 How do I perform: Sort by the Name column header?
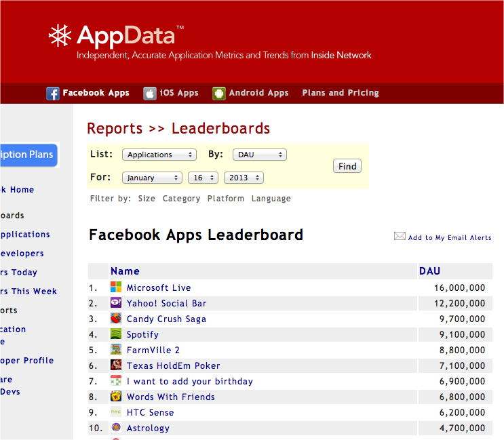(x=125, y=271)
